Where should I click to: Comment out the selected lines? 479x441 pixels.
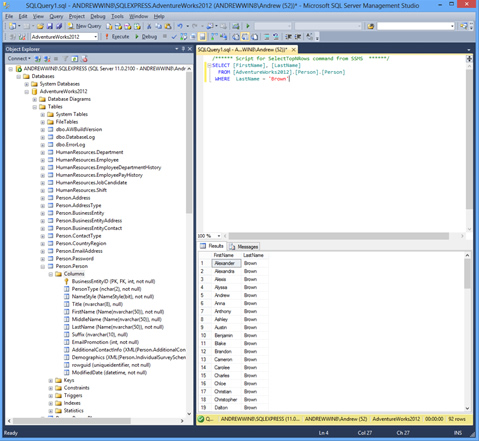267,37
